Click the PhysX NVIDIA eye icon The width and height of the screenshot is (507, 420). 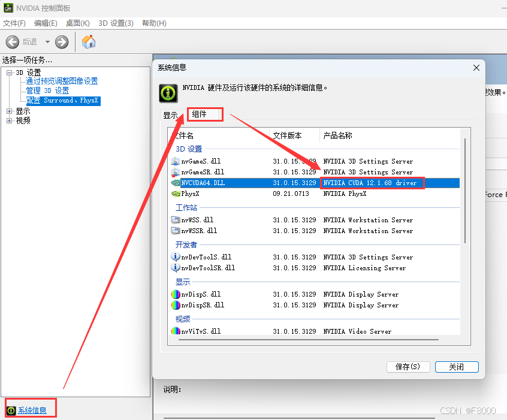tap(176, 194)
